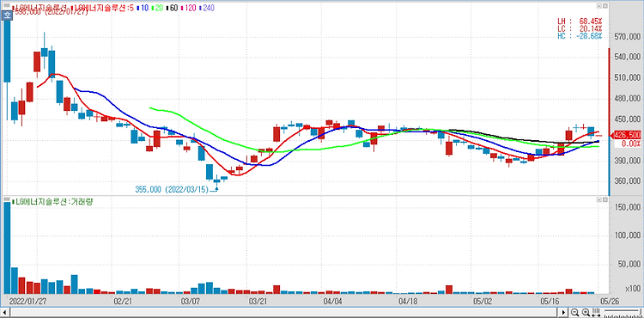
Task: Click the LC : 20.14% statistic
Action: click(580, 28)
